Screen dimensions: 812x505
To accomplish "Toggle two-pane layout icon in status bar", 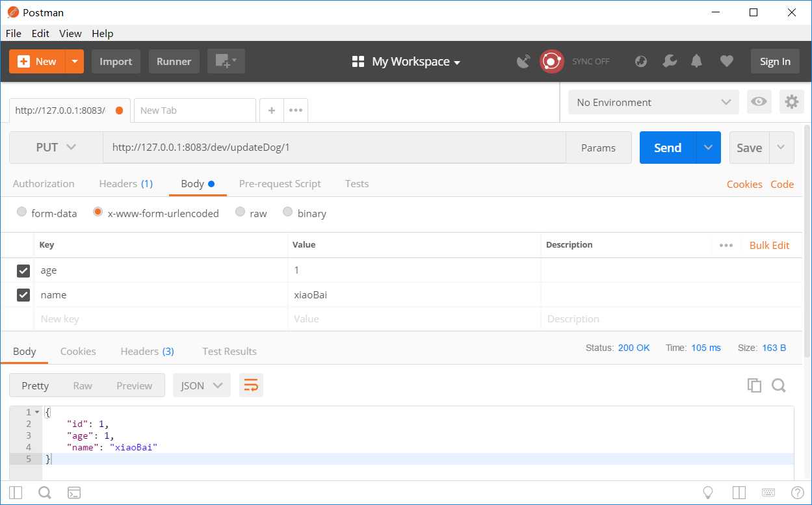I will 739,493.
